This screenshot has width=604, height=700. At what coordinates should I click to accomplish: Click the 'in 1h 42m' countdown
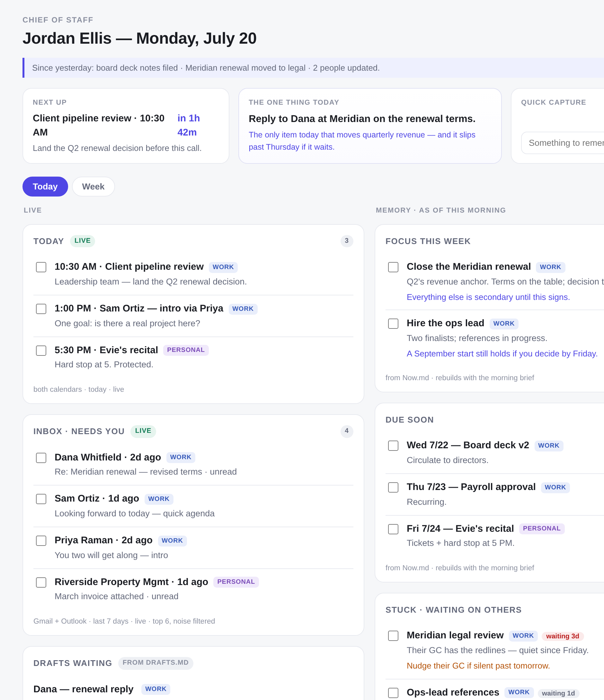point(189,125)
